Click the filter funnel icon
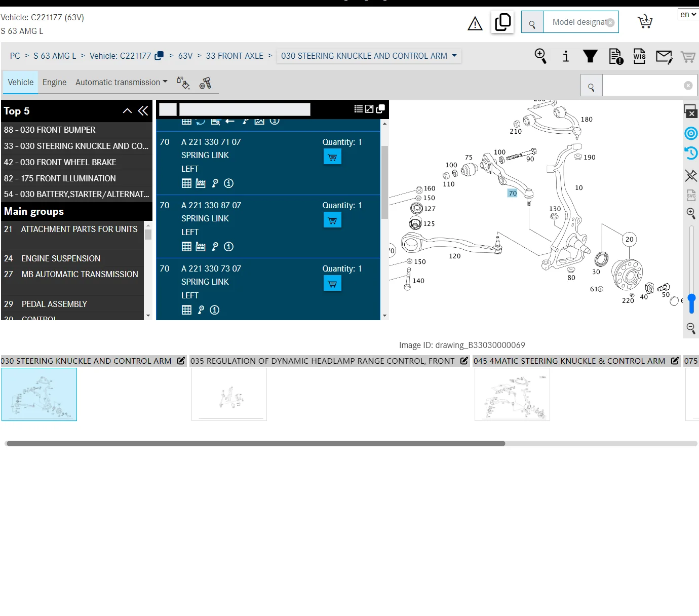 tap(590, 56)
